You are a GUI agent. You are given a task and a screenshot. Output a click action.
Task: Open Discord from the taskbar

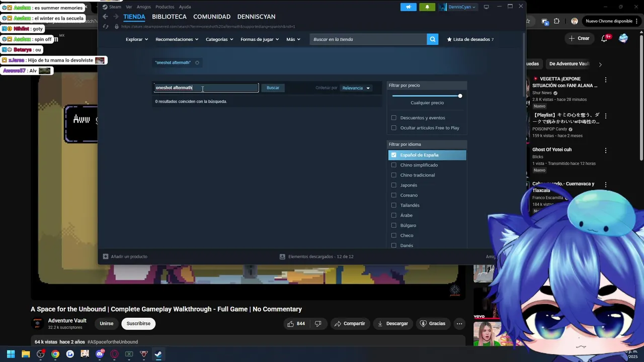point(100,354)
